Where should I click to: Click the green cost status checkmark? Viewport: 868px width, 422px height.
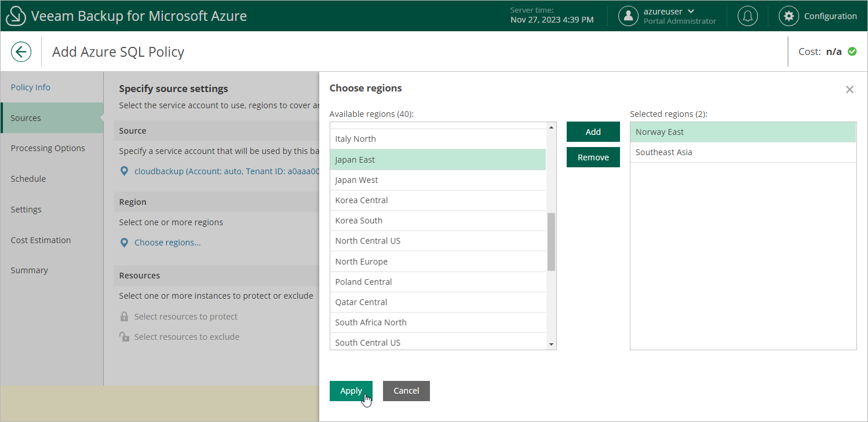tap(852, 52)
